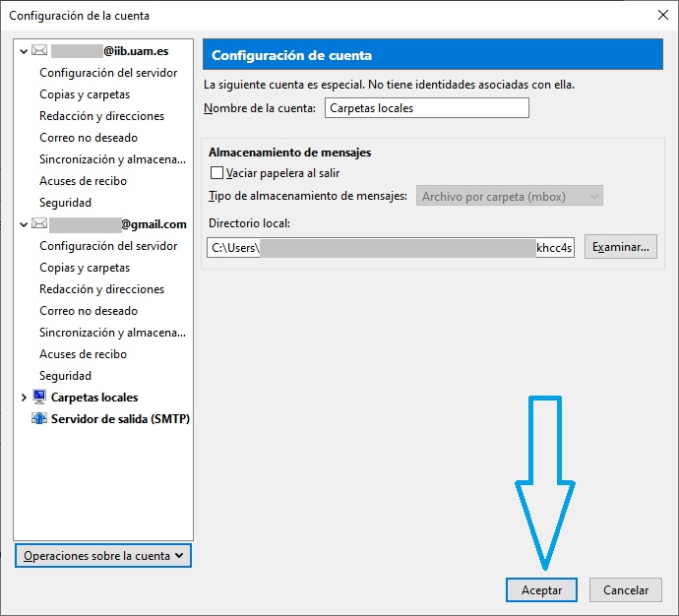The height and width of the screenshot is (616, 679).
Task: Open the message storage type dropdown
Action: click(x=510, y=197)
